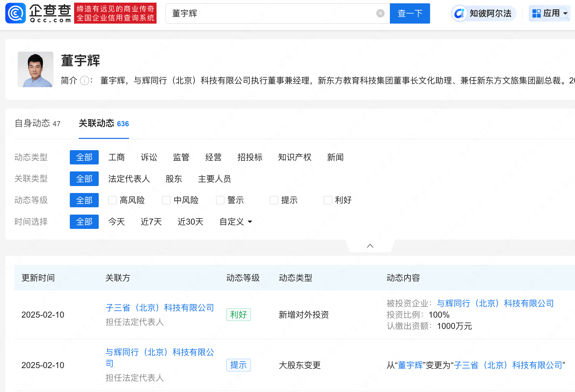Click the 大股东变更 cell

point(299,365)
